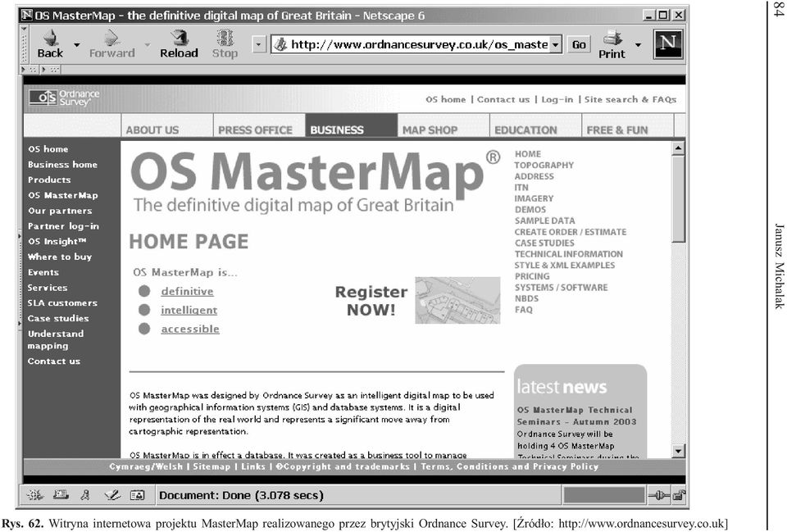Open Business home in left sidebar
787x532 pixels.
click(63, 165)
